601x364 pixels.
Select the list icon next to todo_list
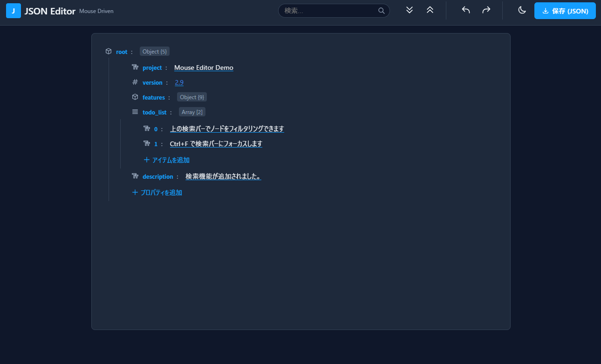click(135, 112)
